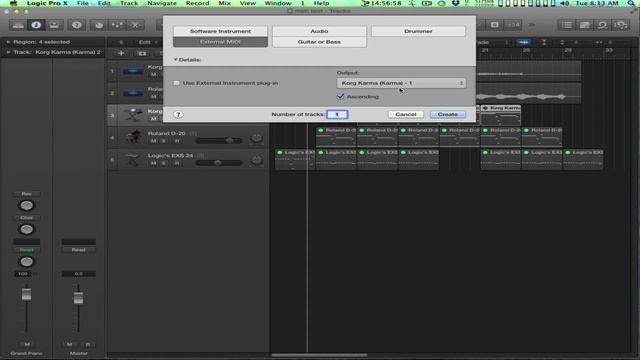Adjust Logic's EXS 24 track volume slider
Screen dimensions: 640x360
(x=219, y=163)
